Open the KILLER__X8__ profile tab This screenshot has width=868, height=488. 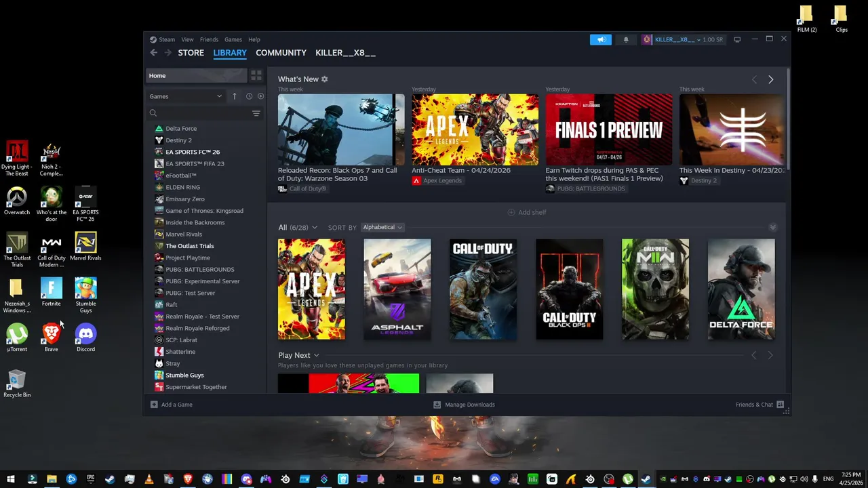pos(345,53)
